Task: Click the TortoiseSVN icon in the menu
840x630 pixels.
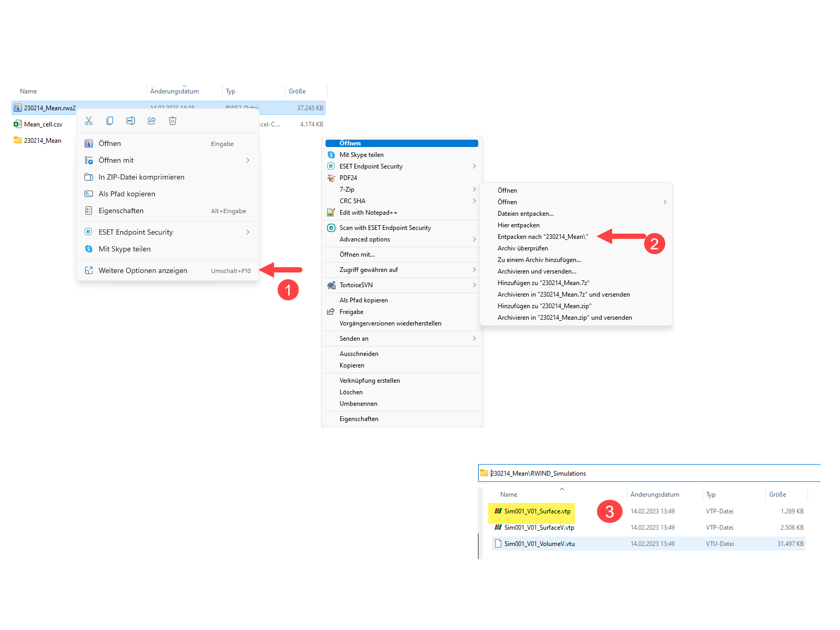Action: tap(331, 285)
